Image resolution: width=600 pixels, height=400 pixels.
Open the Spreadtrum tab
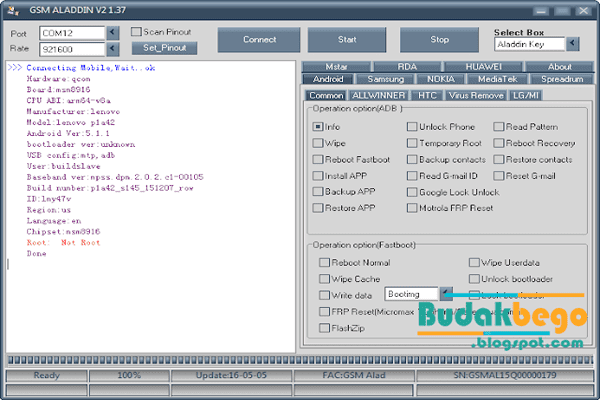(562, 79)
